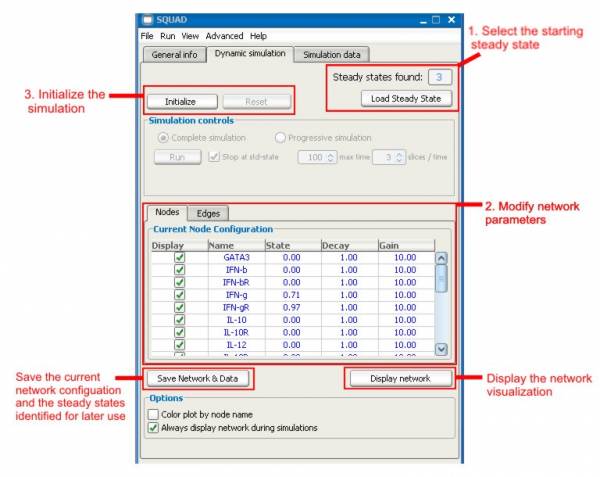Click Save Network & Data button
This screenshot has width=600, height=477.
coord(198,379)
